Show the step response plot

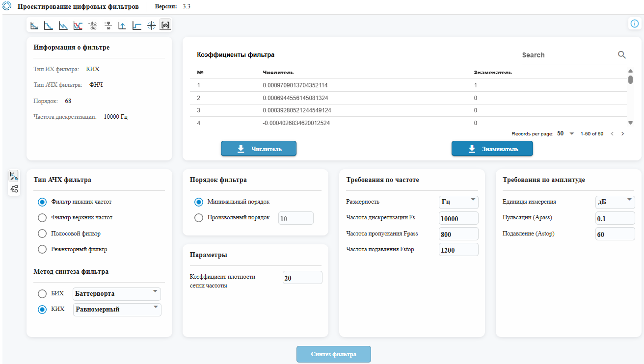137,26
